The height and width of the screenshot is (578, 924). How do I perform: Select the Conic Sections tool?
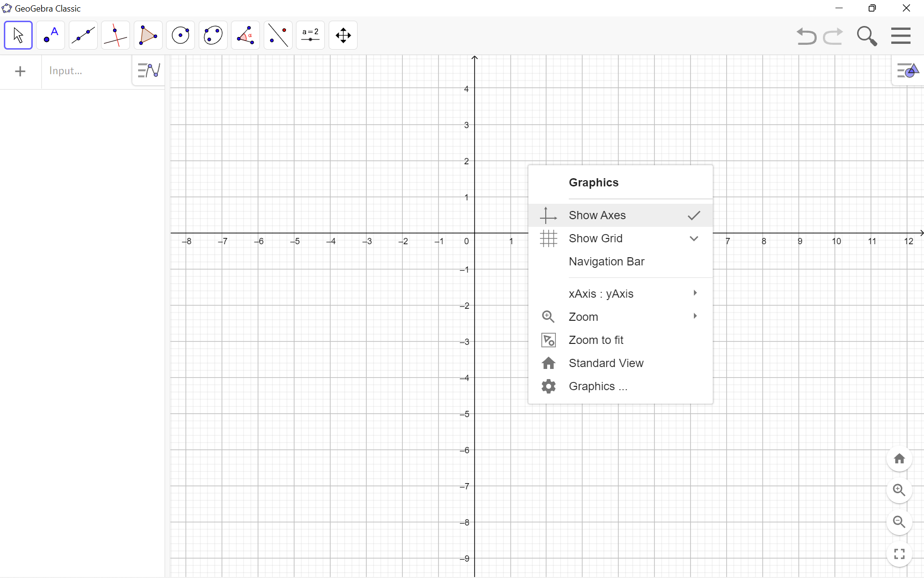tap(213, 35)
